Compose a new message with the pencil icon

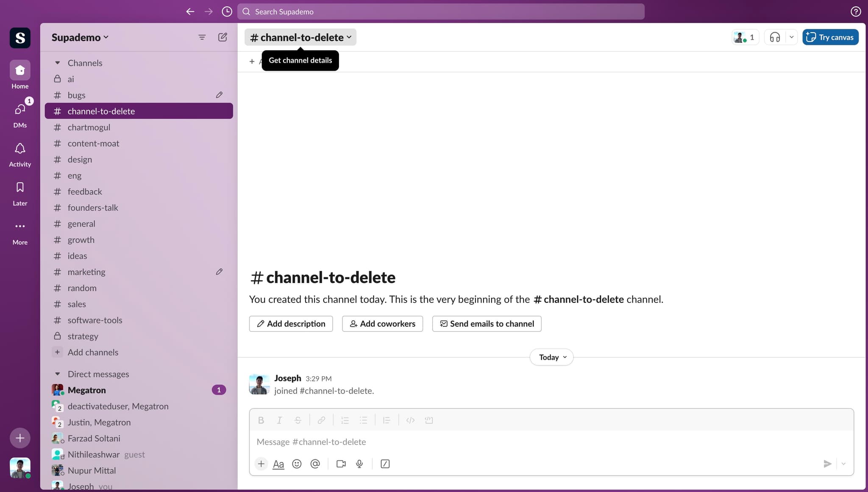(x=222, y=37)
